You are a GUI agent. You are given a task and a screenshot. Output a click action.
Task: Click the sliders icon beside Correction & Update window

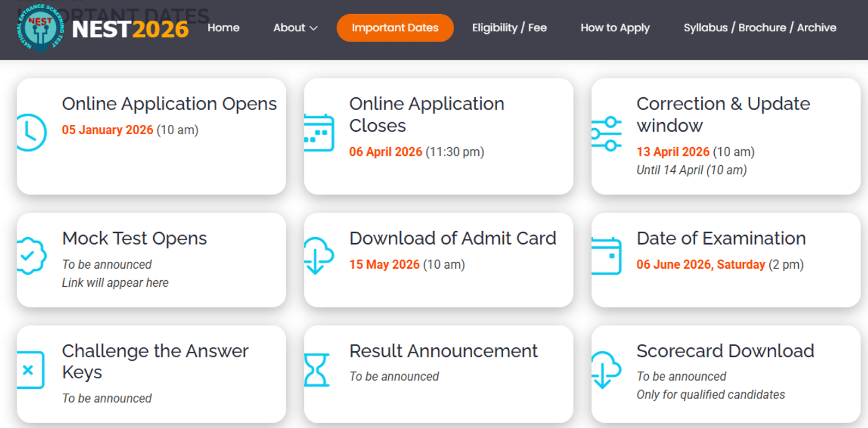(x=606, y=134)
